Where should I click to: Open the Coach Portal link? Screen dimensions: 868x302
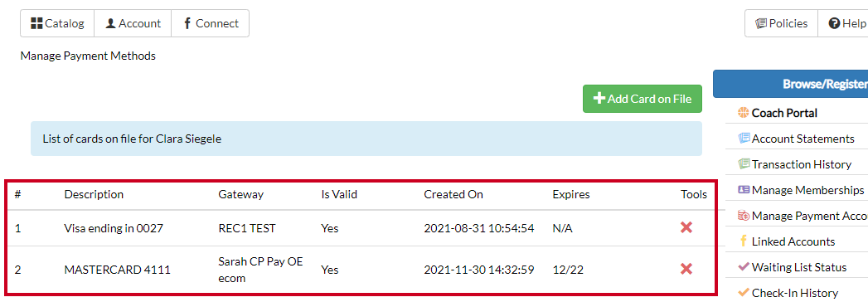(x=784, y=113)
